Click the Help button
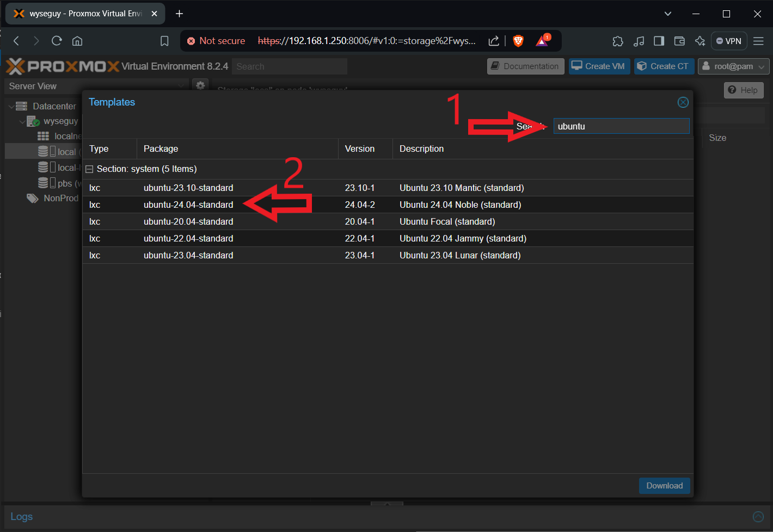The height and width of the screenshot is (532, 773). pyautogui.click(x=744, y=90)
